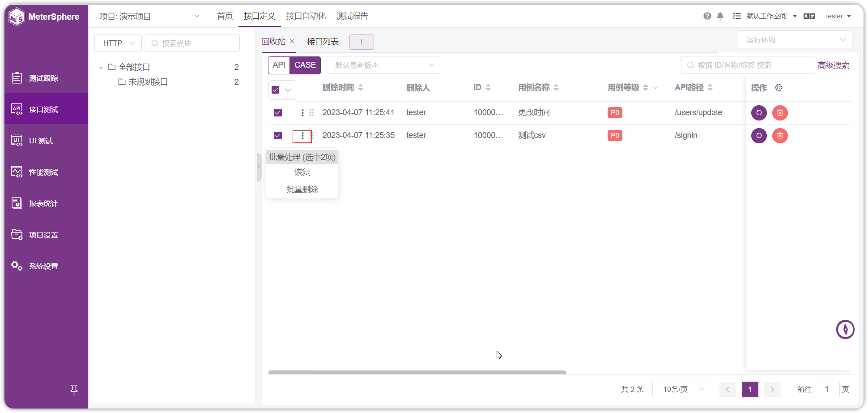The height and width of the screenshot is (413, 868).
Task: Open the notifications bell
Action: (x=720, y=16)
